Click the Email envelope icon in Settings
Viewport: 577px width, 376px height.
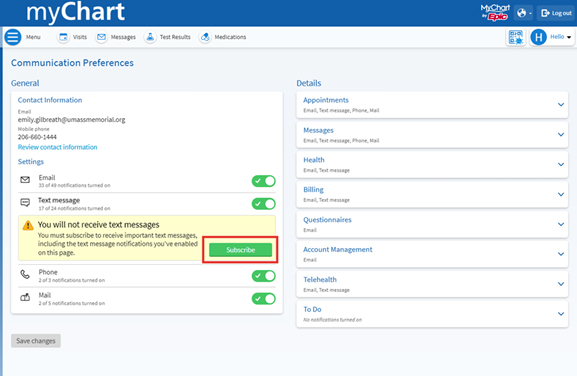coord(25,180)
